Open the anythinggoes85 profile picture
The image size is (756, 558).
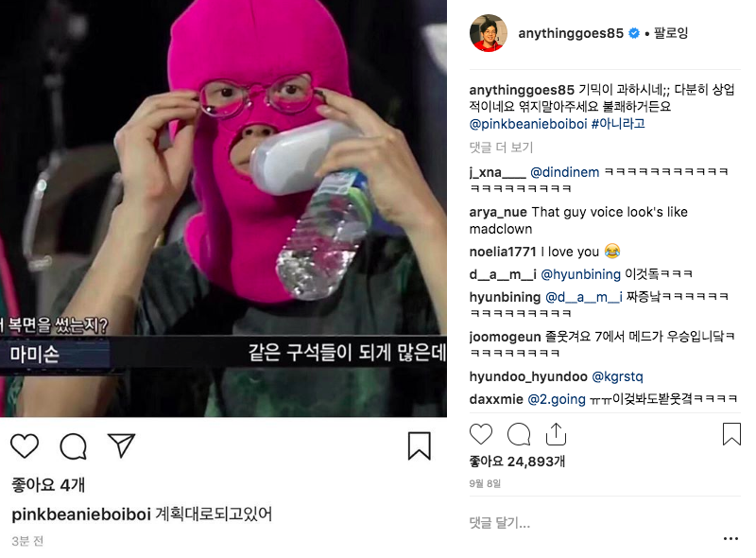(489, 33)
